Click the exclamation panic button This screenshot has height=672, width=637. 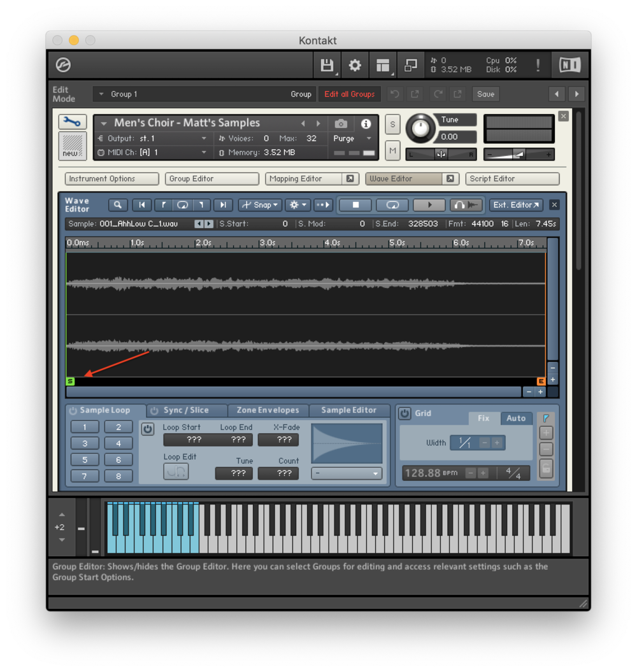538,65
